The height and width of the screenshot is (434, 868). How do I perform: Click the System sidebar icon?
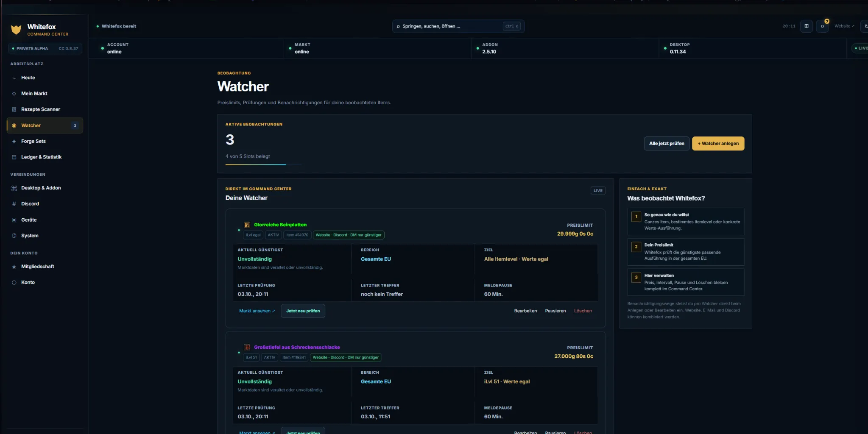(14, 236)
